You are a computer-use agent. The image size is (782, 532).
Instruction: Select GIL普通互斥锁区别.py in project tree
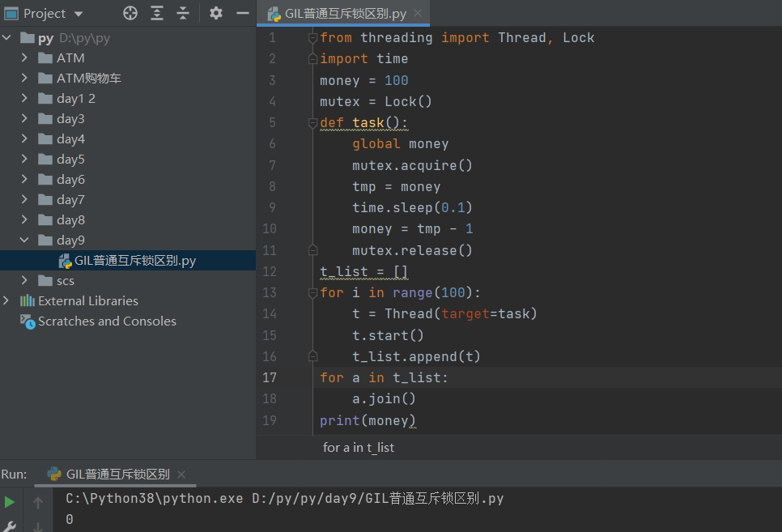pos(134,261)
